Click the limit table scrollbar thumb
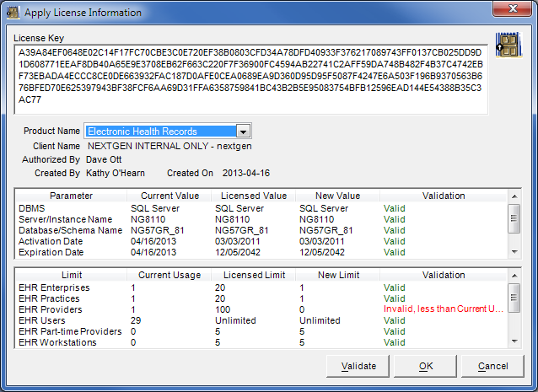 [514, 298]
